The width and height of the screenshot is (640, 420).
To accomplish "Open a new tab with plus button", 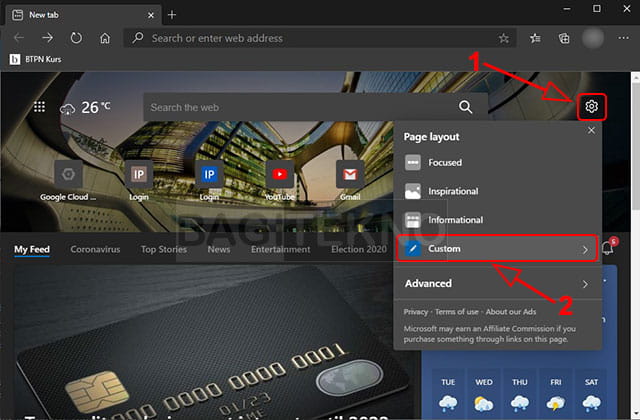I will click(x=172, y=15).
